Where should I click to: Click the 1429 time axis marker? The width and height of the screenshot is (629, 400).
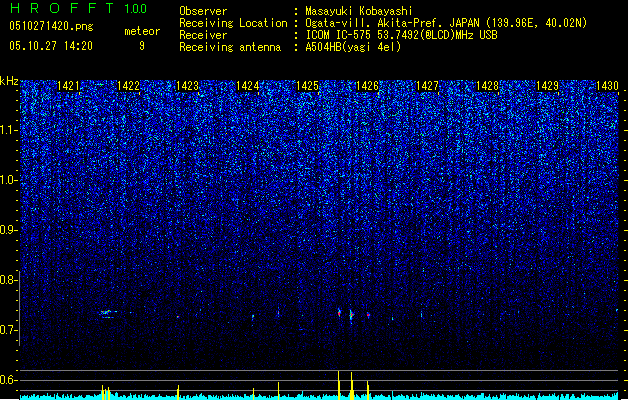pos(547,86)
